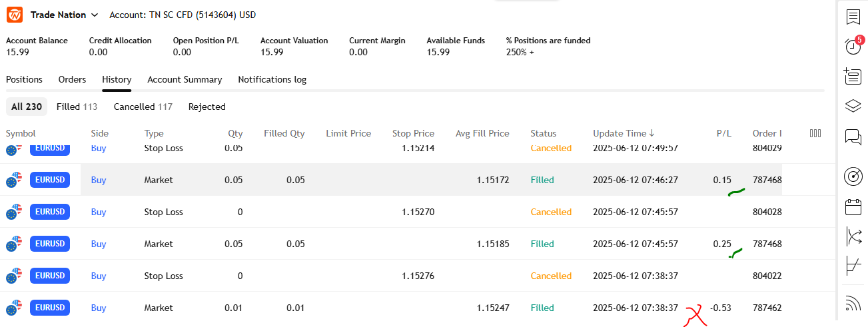Open the Account Summary tab

[185, 79]
